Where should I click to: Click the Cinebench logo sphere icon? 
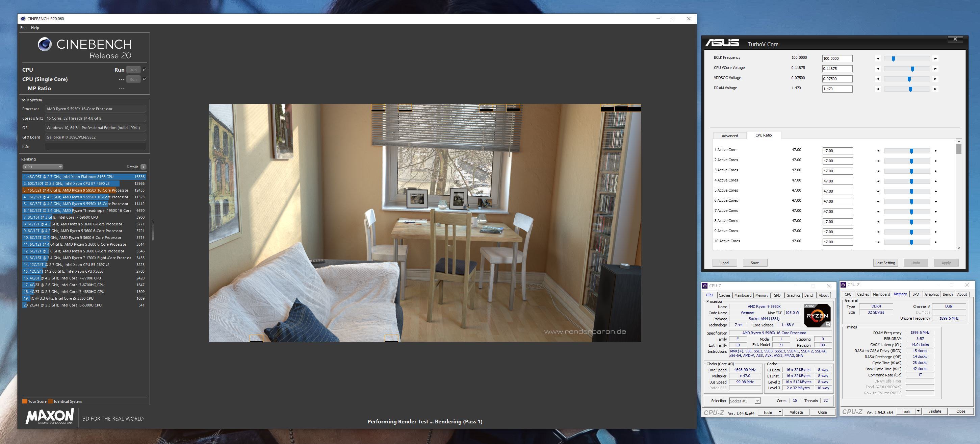pos(45,45)
